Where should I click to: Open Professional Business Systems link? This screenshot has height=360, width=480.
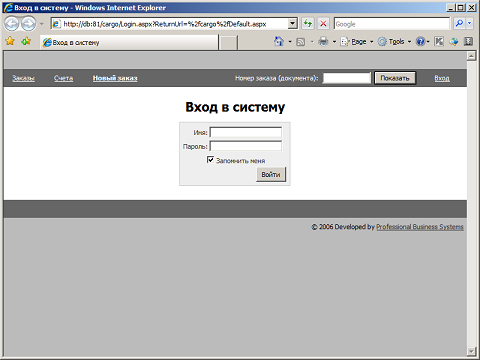[420, 227]
